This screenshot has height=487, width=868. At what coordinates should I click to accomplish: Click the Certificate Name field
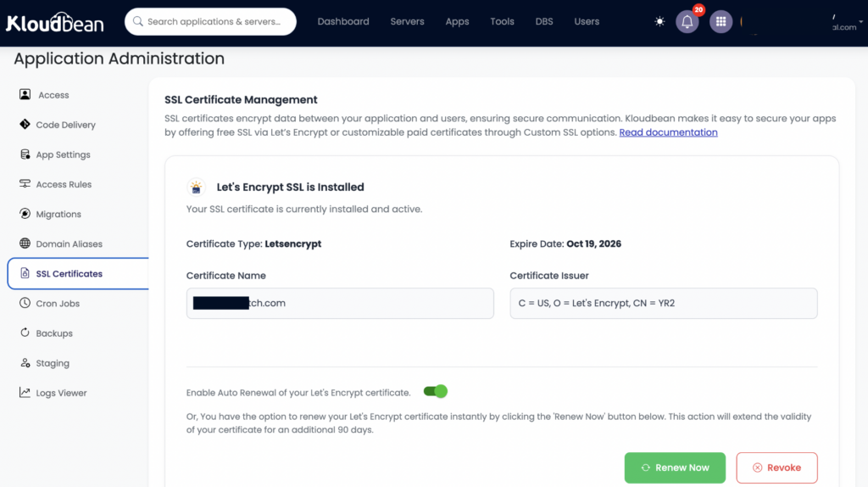340,303
